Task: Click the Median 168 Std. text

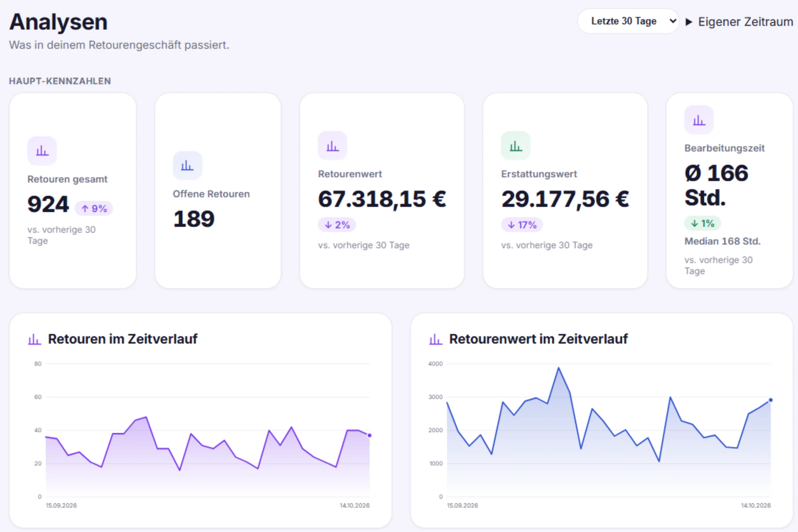Action: click(722, 241)
